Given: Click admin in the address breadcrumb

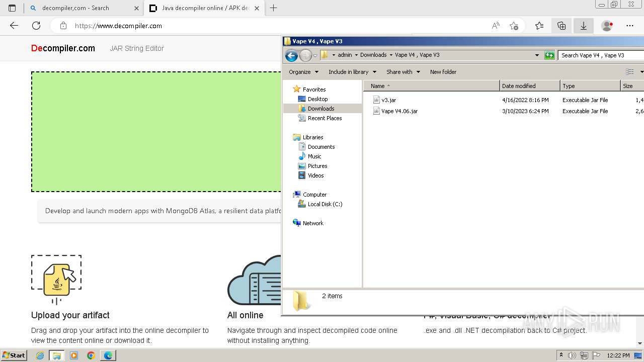Looking at the screenshot, I should [345, 55].
